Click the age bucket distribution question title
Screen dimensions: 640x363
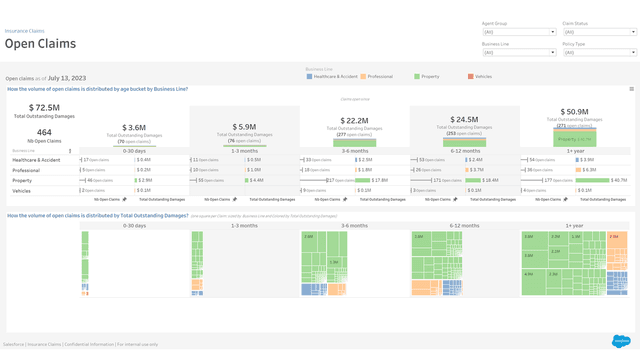tap(98, 89)
